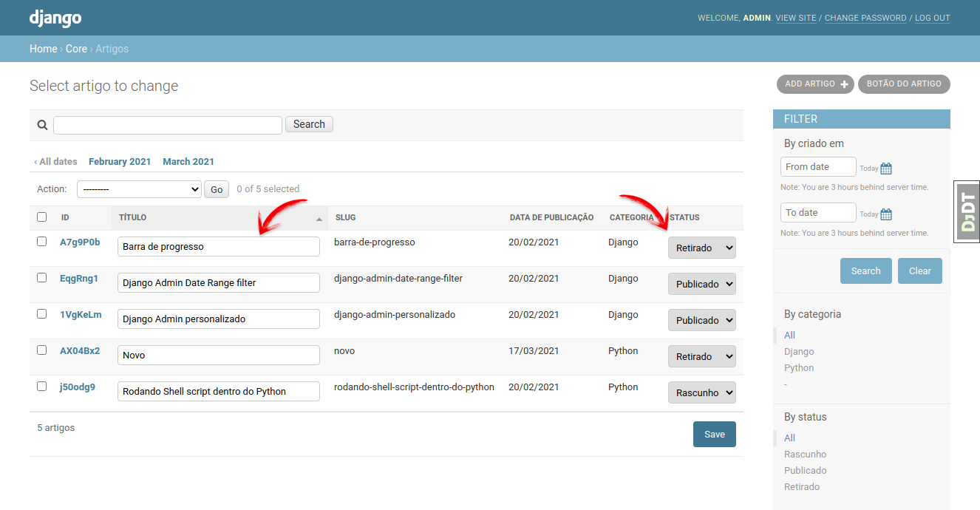Tick the checkbox for A7g9P0b row
This screenshot has width=980, height=510.
[42, 242]
